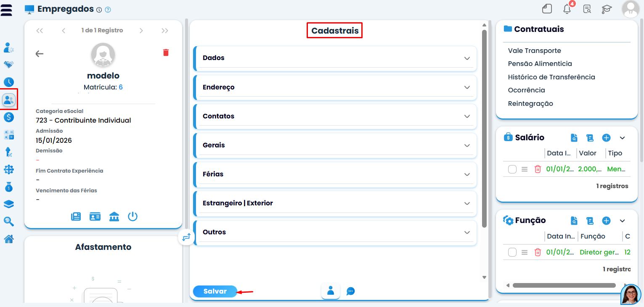Open Vale Transporte under Contratuais

(x=534, y=50)
